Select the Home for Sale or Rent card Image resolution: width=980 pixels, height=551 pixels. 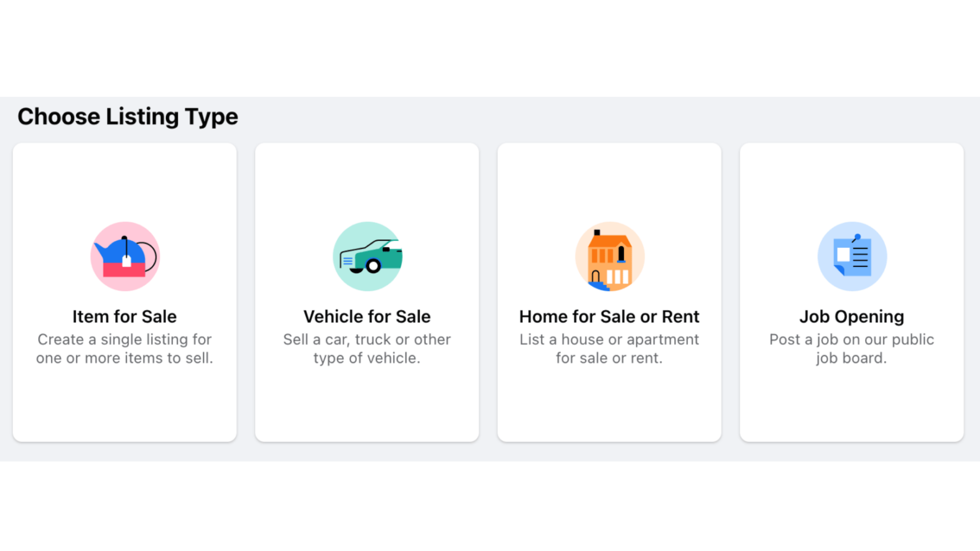tap(609, 292)
